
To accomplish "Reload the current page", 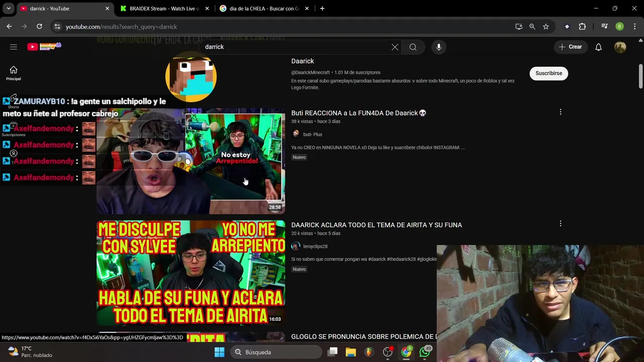I will click(39, 27).
